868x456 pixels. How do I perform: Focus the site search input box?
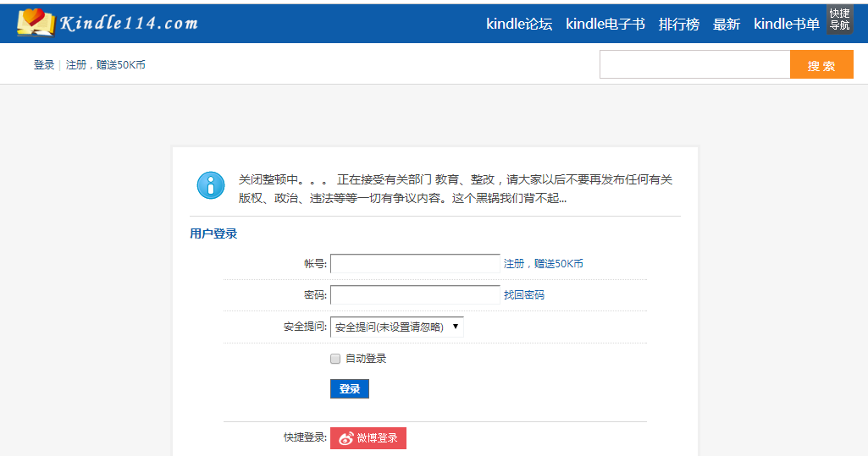pyautogui.click(x=694, y=64)
